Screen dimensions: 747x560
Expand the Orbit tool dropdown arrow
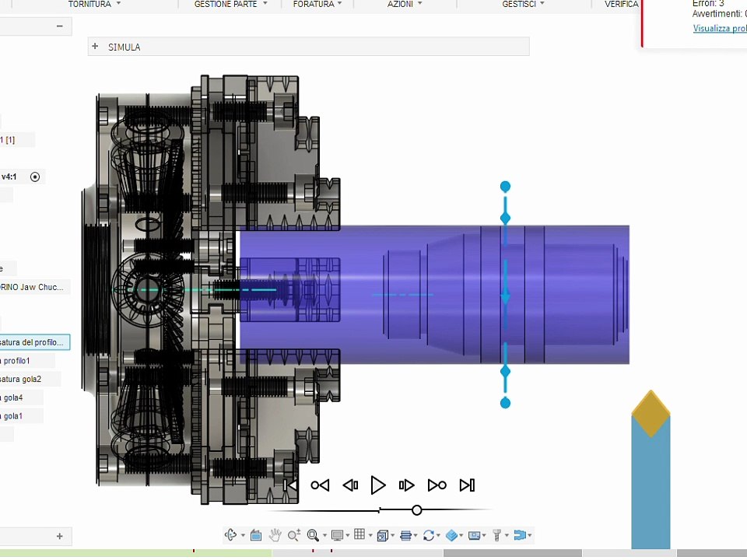coord(243,536)
